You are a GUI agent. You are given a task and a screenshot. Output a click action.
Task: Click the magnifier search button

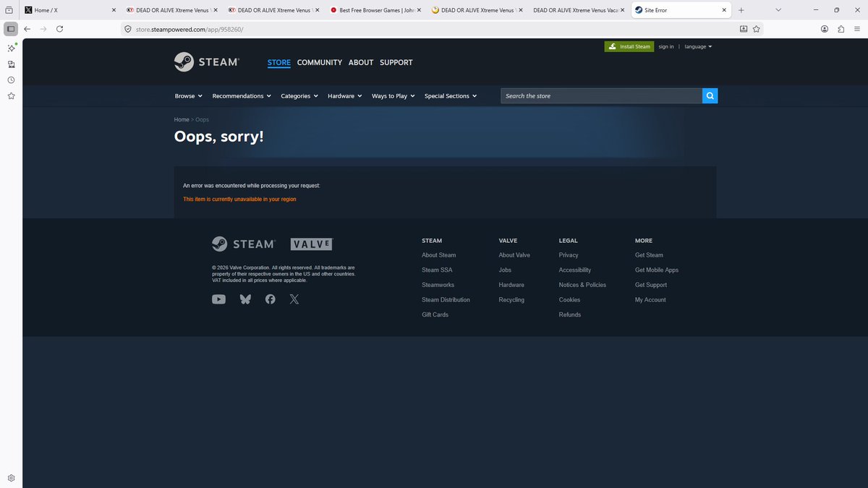[710, 95]
